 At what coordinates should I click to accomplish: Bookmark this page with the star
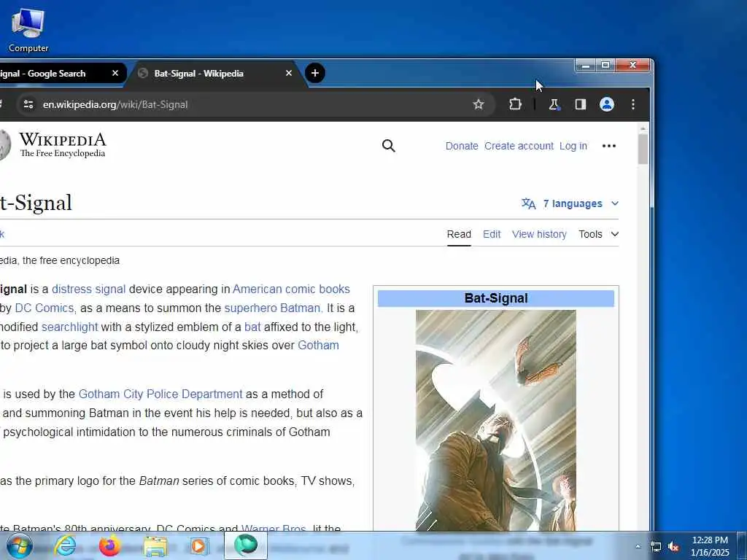tap(479, 104)
